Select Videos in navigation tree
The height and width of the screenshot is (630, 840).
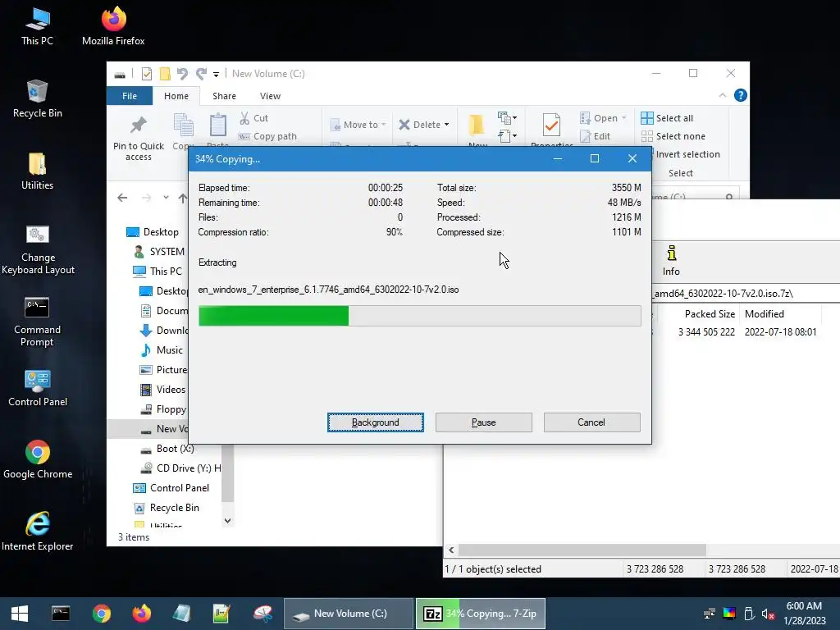163,390
